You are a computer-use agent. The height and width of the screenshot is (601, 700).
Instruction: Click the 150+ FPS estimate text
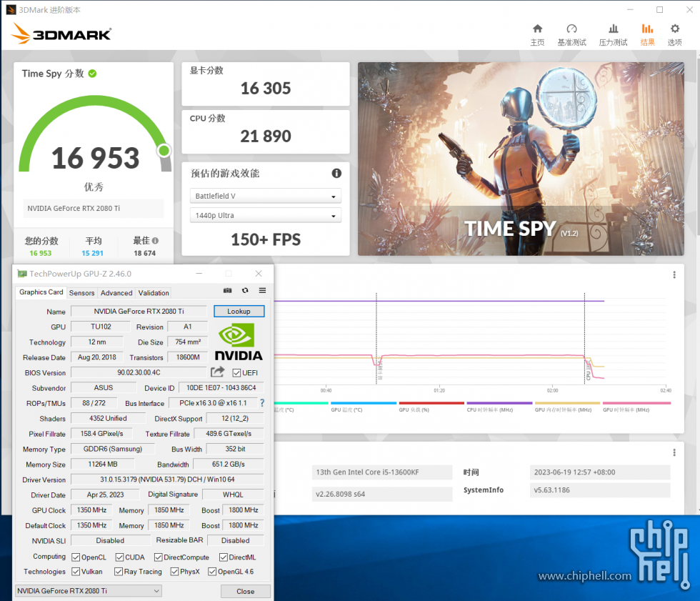click(266, 240)
